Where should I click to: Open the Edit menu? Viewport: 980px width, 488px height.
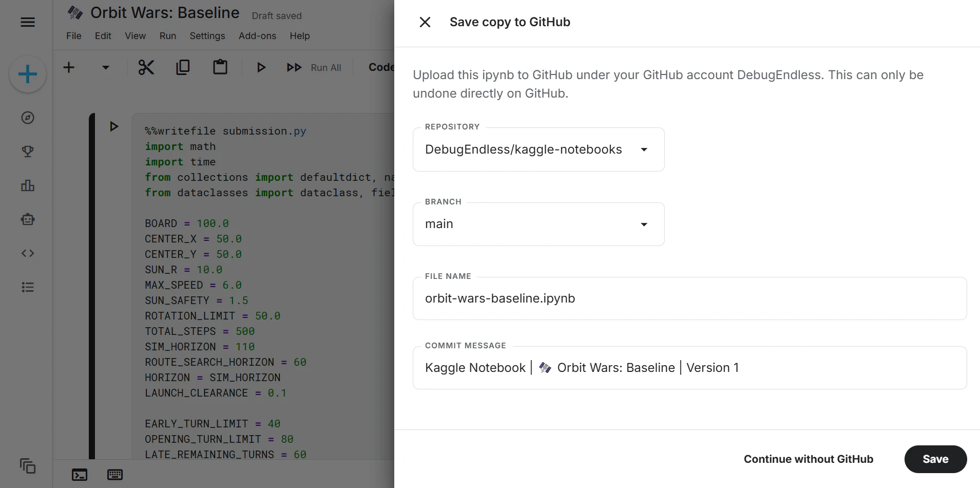pos(103,36)
